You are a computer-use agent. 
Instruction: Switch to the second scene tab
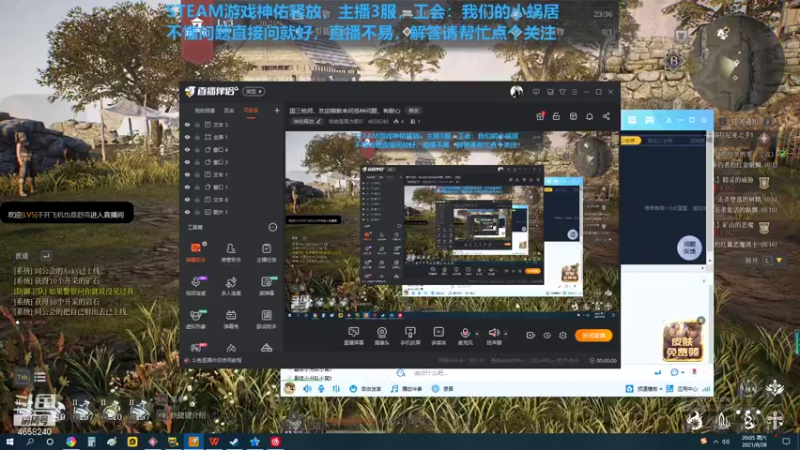(229, 111)
